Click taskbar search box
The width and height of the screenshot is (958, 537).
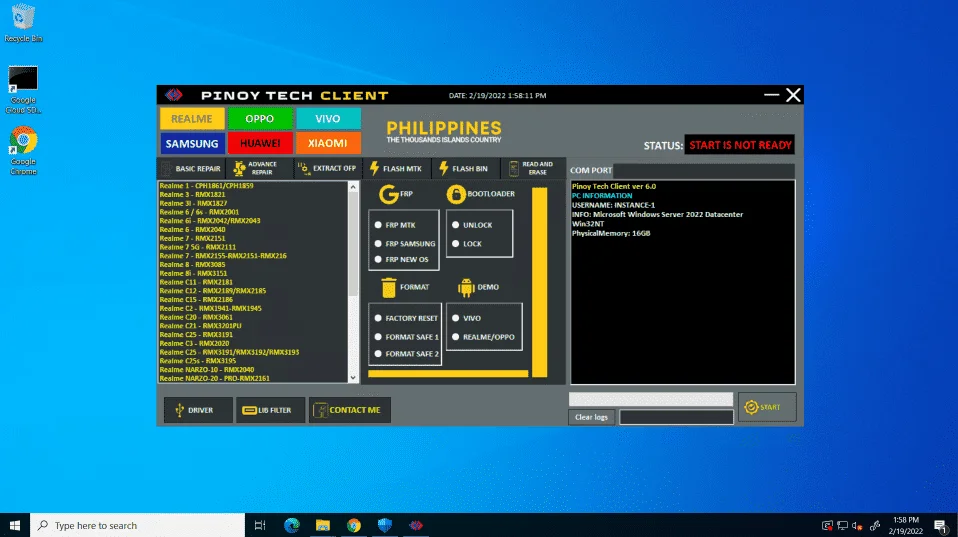(x=137, y=525)
